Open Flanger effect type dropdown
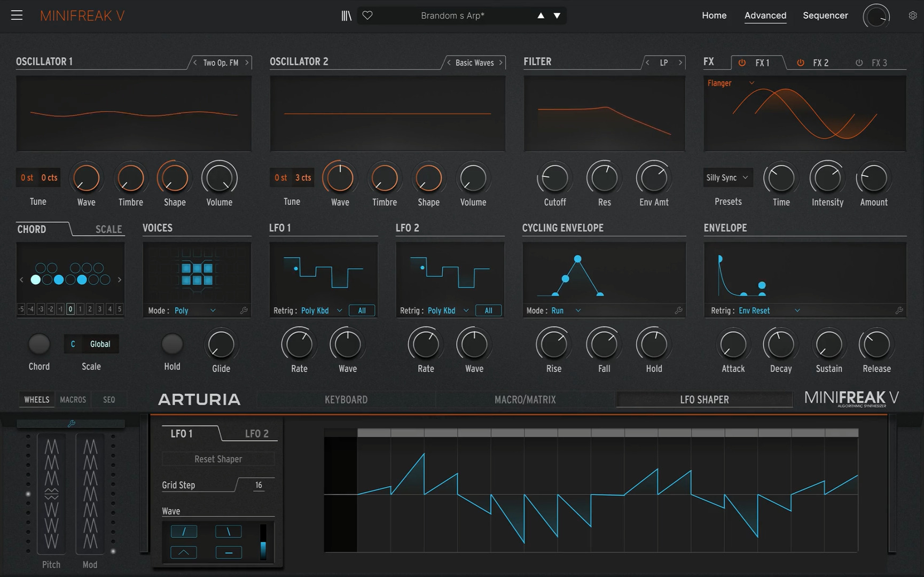Image resolution: width=924 pixels, height=577 pixels. click(731, 83)
